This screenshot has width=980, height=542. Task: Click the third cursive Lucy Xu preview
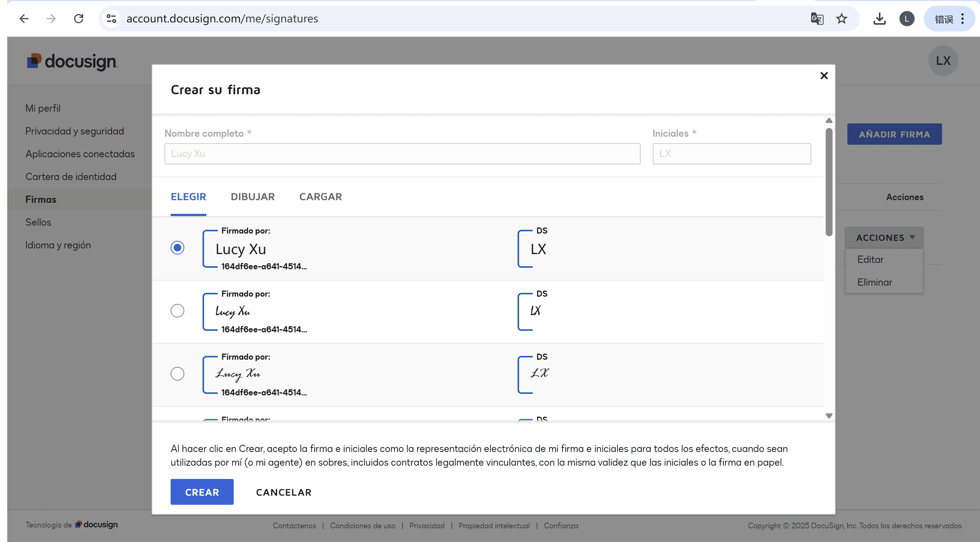[x=238, y=374]
